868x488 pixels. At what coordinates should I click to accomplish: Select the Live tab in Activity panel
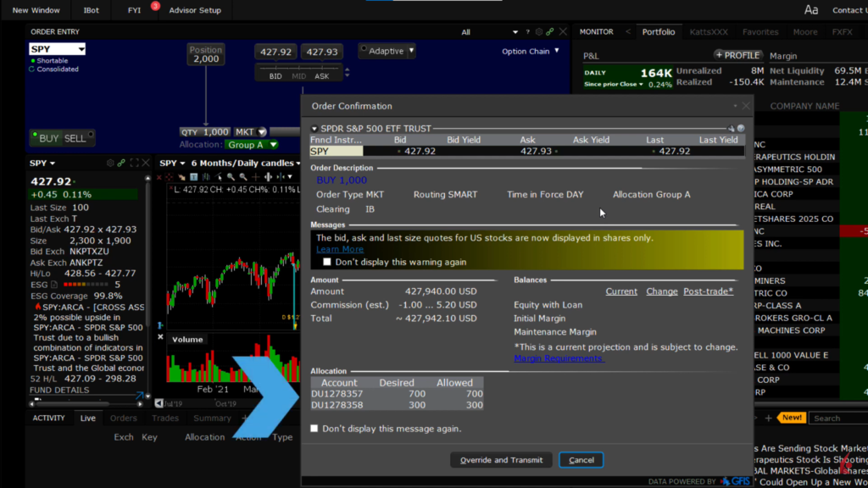pyautogui.click(x=87, y=418)
